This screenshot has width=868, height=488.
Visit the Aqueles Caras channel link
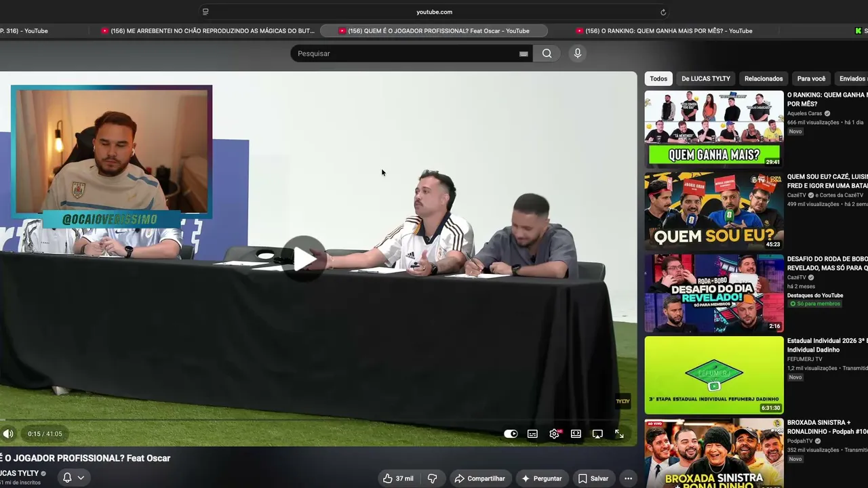(x=804, y=113)
